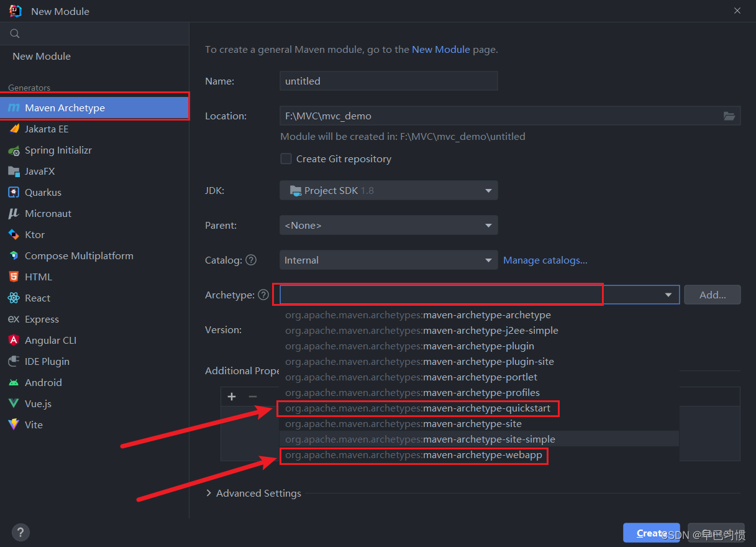Click the Express icon

(x=14, y=319)
